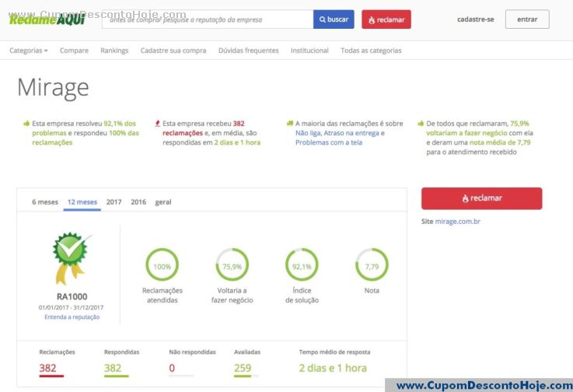Viewport: 573px width, 392px height.
Task: Click the large red reclamar button in the sidebar
Action: pyautogui.click(x=481, y=198)
